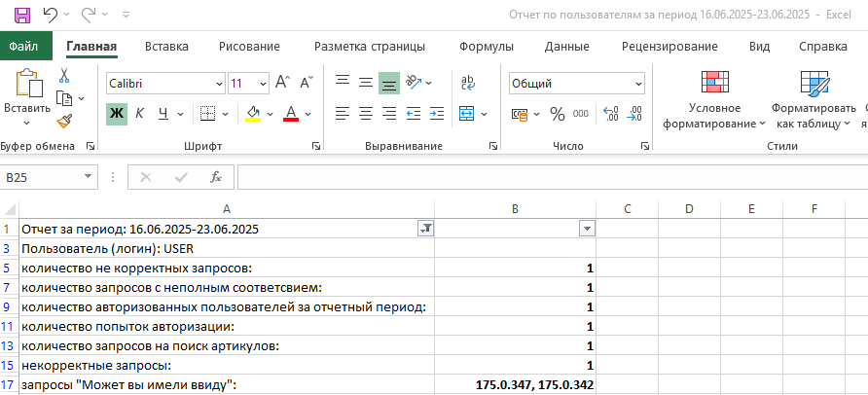Image resolution: width=868 pixels, height=395 pixels.
Task: Click the text orientation icon
Action: pos(414,83)
